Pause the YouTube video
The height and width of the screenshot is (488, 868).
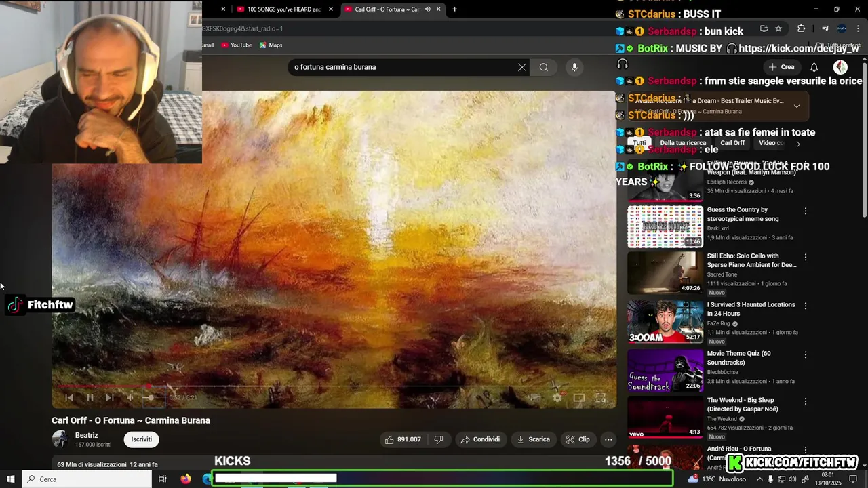pyautogui.click(x=90, y=398)
